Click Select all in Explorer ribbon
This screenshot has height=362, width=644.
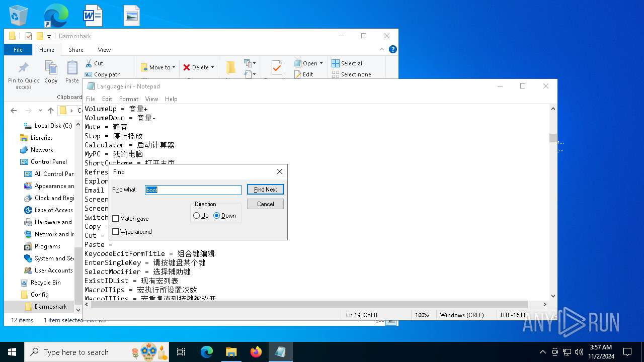point(348,63)
